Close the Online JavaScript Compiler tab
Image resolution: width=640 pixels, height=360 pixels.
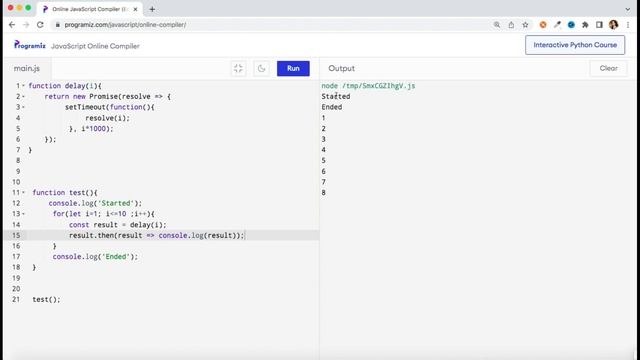click(x=136, y=9)
